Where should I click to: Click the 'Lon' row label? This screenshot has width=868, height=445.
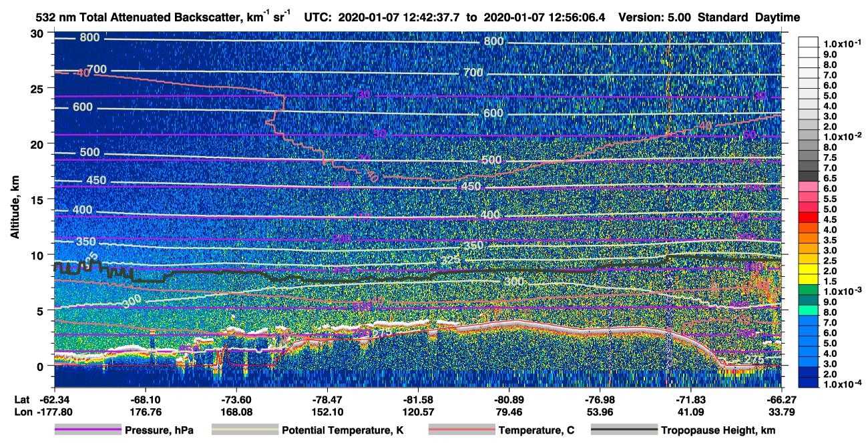pos(23,412)
